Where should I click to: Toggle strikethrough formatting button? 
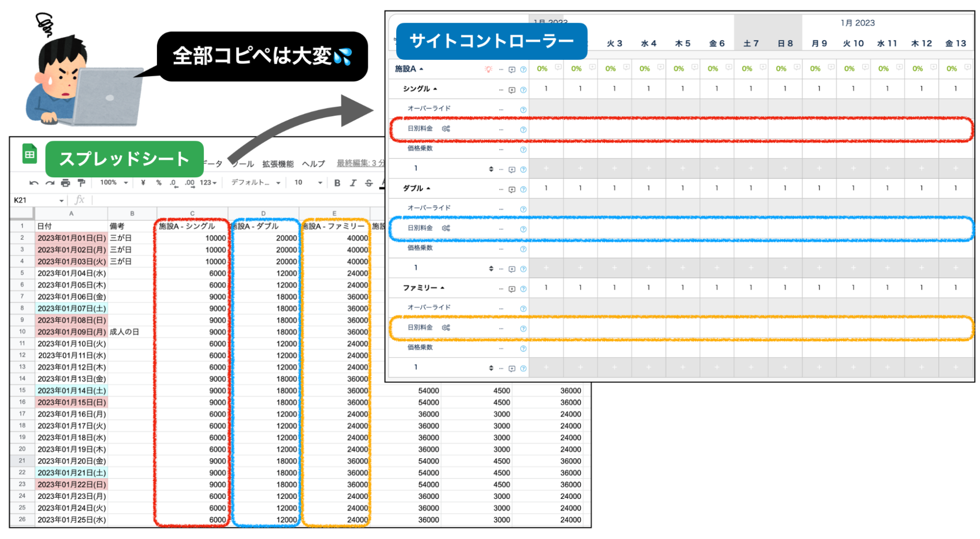369,183
